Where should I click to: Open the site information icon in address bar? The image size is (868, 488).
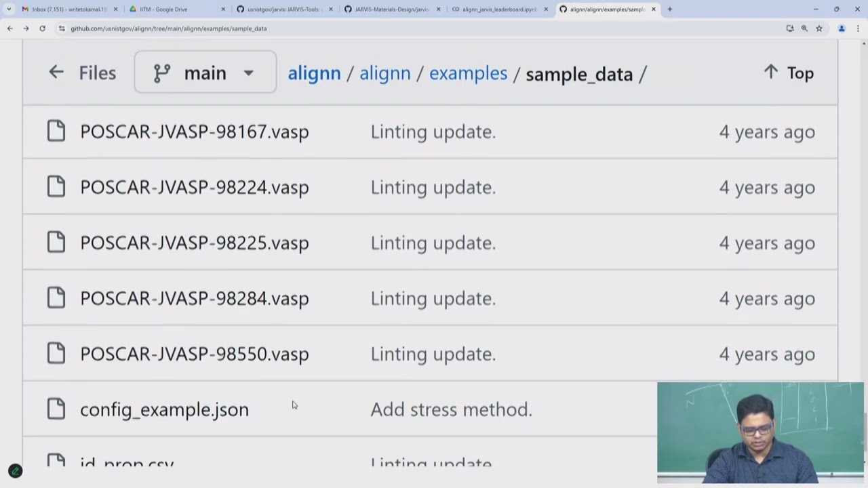pos(62,28)
